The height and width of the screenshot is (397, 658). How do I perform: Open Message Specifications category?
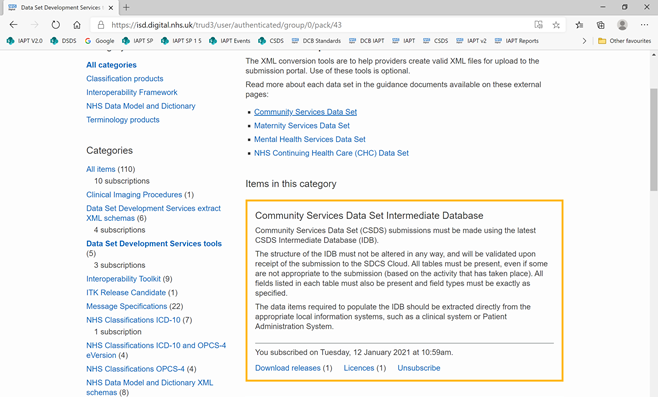(x=127, y=306)
